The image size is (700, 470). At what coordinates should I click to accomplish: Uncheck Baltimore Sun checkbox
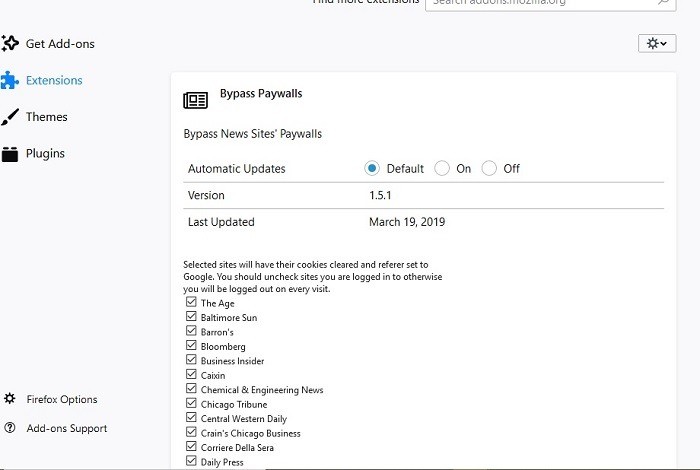click(x=191, y=316)
